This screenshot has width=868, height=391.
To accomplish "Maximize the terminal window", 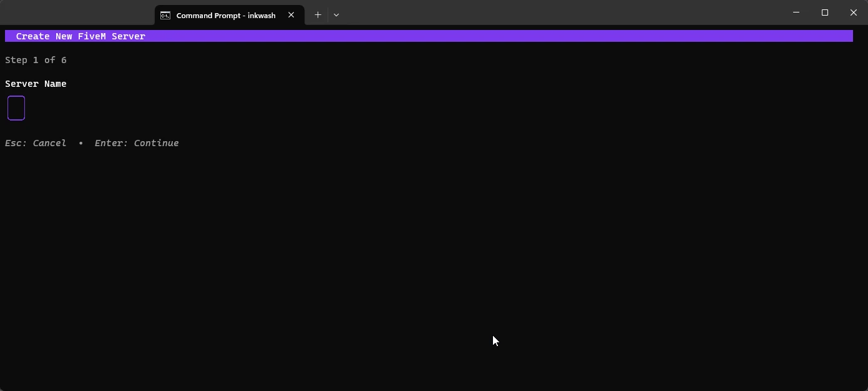I will (x=825, y=12).
